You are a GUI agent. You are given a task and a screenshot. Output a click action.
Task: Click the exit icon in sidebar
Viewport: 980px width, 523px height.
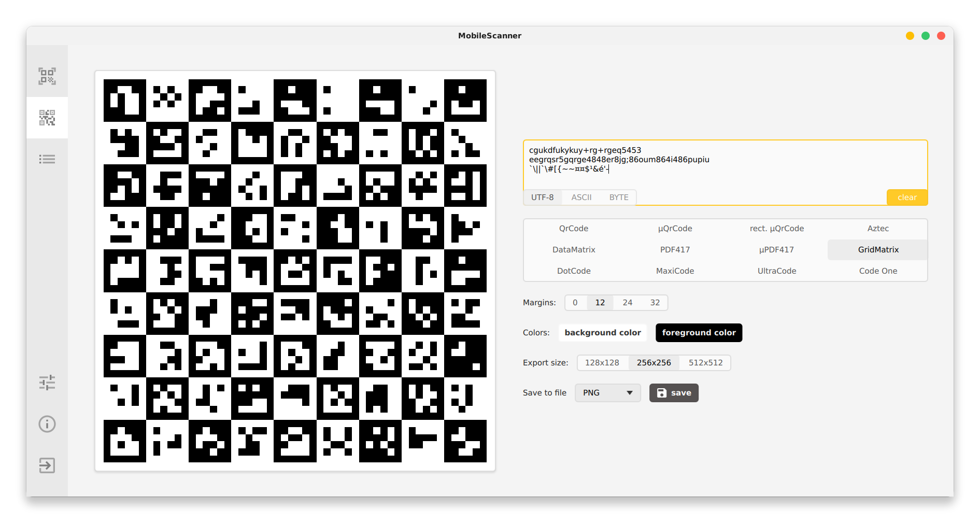tap(47, 465)
